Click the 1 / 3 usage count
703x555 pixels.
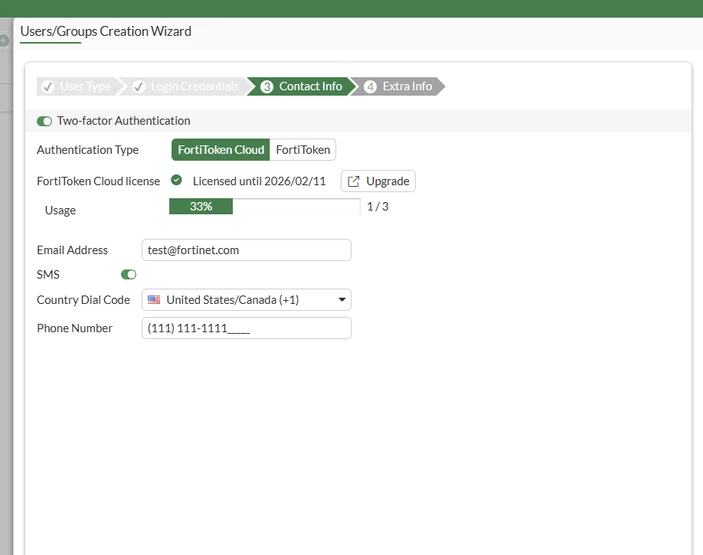(378, 207)
